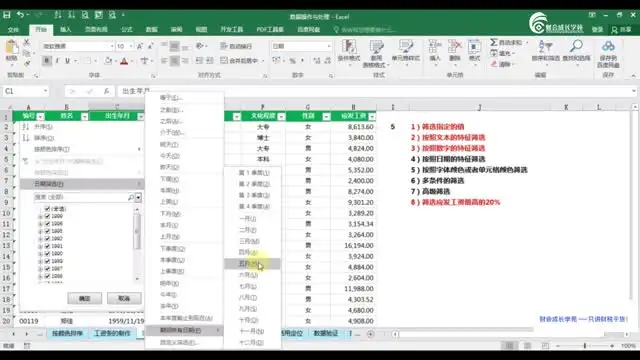Toggle italic formatting

point(57,61)
